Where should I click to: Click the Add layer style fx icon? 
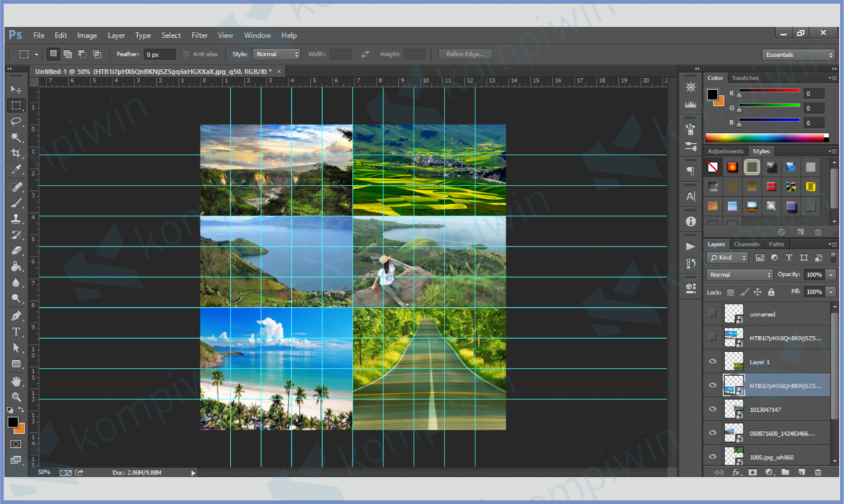point(736,472)
